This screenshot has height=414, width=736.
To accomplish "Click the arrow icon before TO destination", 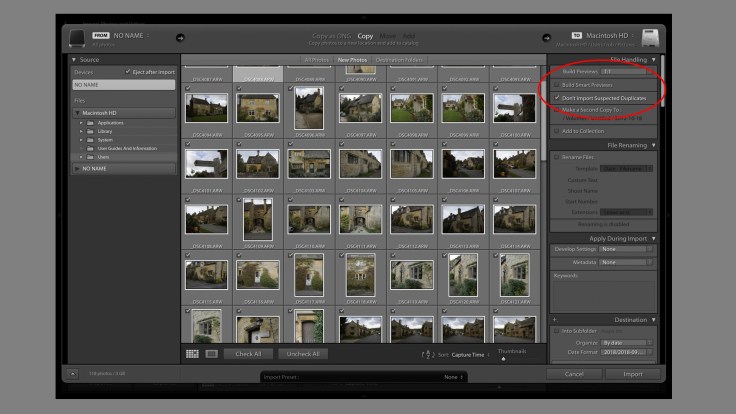I will pos(547,38).
